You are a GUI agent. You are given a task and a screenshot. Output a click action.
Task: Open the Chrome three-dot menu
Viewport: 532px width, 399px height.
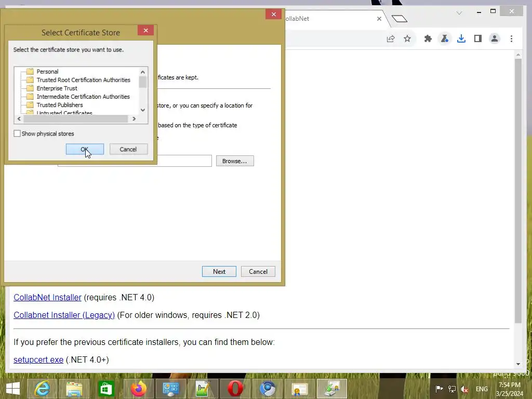pyautogui.click(x=511, y=38)
